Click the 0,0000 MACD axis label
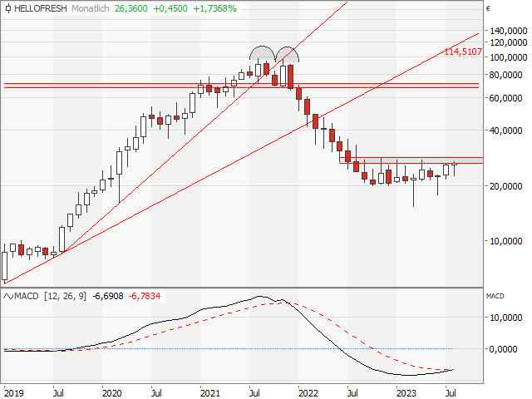 (503, 349)
